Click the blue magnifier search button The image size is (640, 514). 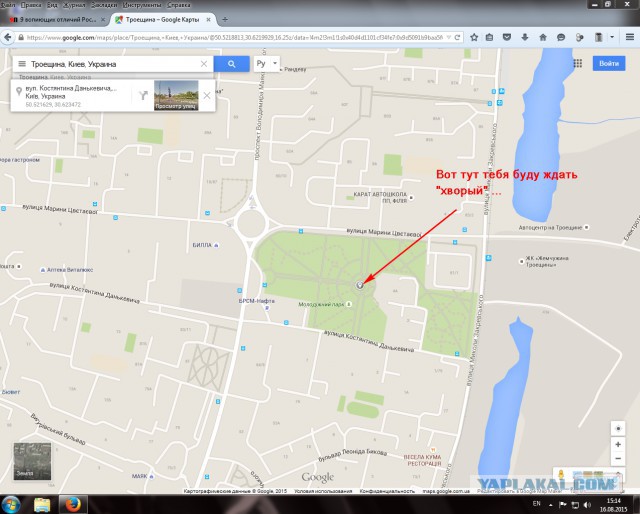point(231,64)
